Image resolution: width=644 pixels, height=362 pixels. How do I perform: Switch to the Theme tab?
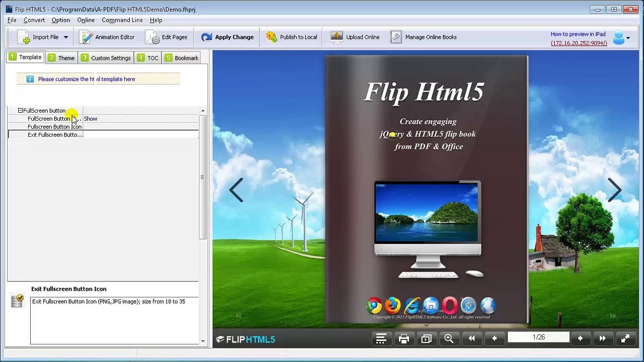[x=61, y=58]
